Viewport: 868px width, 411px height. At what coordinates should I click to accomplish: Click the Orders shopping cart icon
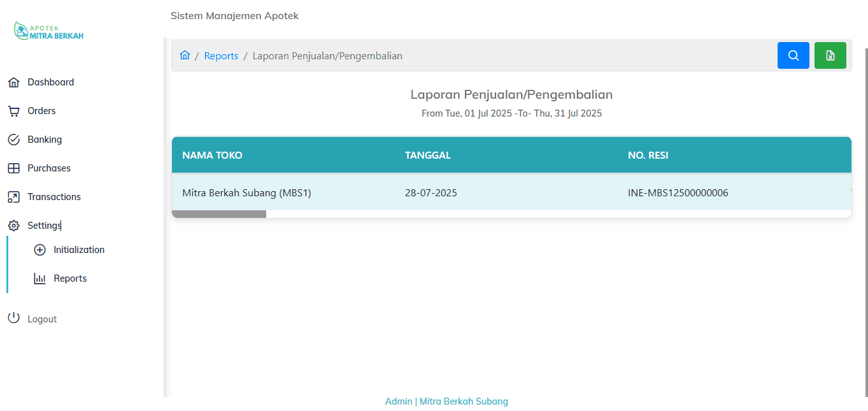[13, 111]
